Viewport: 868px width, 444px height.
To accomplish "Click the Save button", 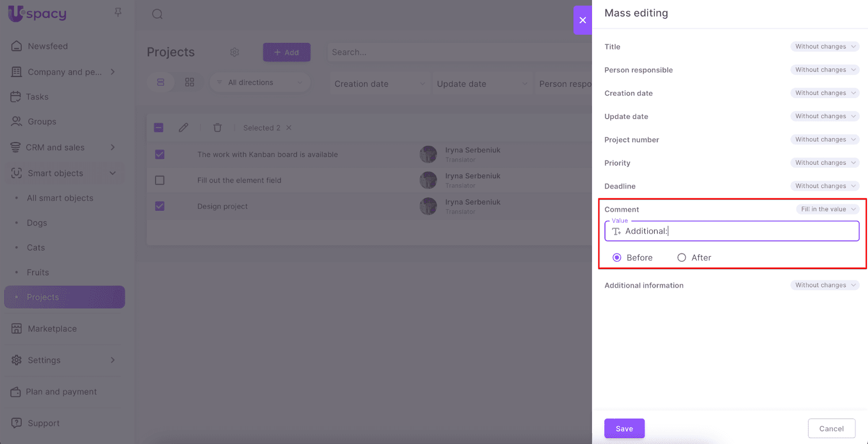I will click(x=624, y=428).
